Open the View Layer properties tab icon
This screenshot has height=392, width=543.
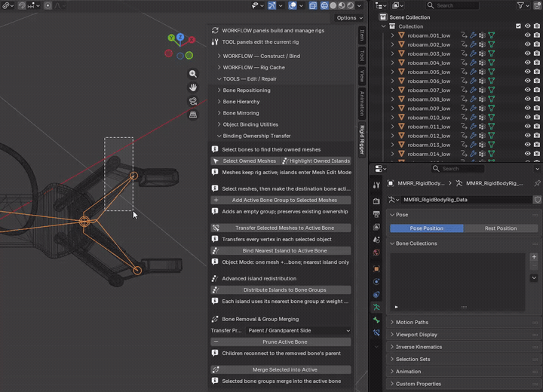[x=376, y=227]
